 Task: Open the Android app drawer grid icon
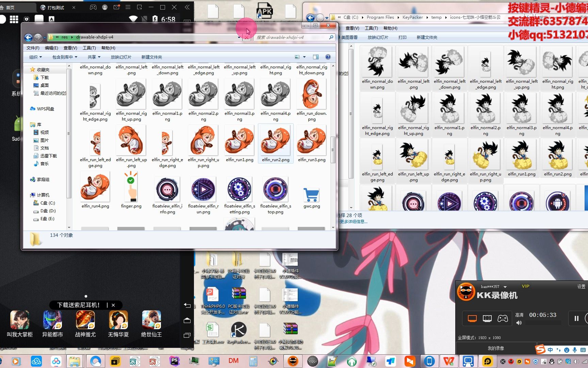14,19
